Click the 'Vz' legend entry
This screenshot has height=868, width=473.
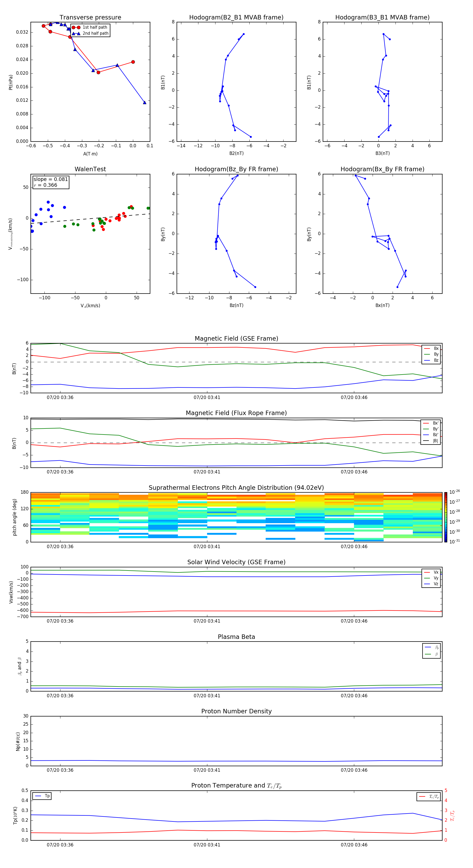click(431, 584)
